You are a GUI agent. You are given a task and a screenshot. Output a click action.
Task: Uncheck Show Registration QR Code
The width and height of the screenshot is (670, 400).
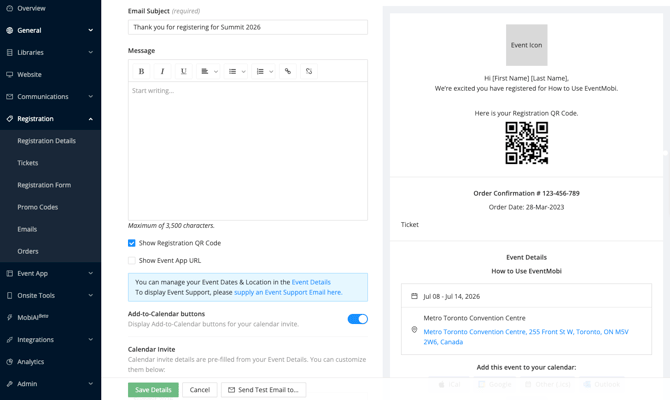tap(132, 243)
